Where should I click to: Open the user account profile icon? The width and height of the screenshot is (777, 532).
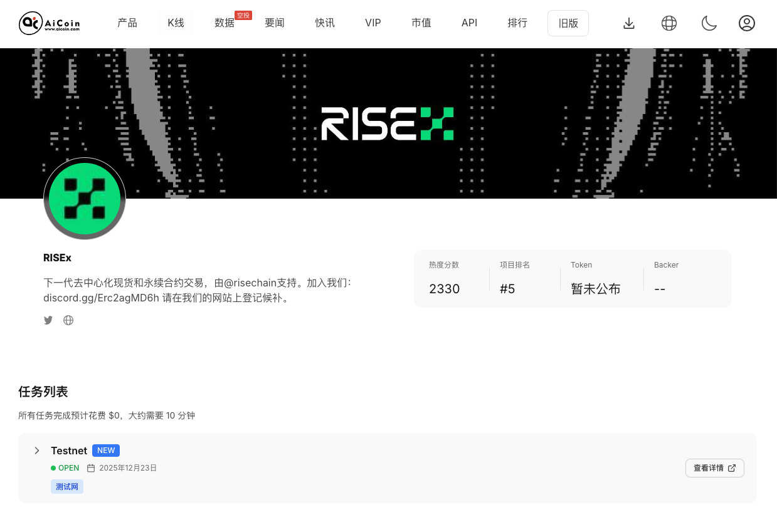[746, 23]
